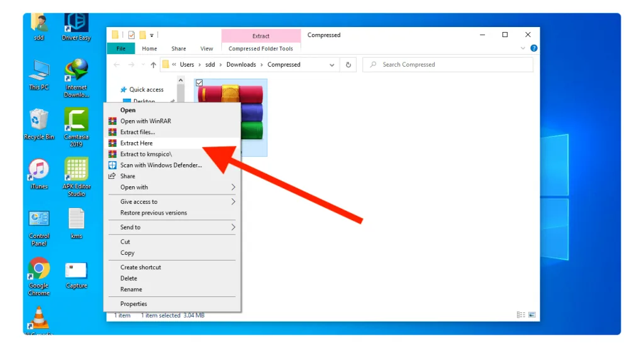Click the Google Chrome desktop icon
Image resolution: width=644 pixels, height=348 pixels.
39,276
